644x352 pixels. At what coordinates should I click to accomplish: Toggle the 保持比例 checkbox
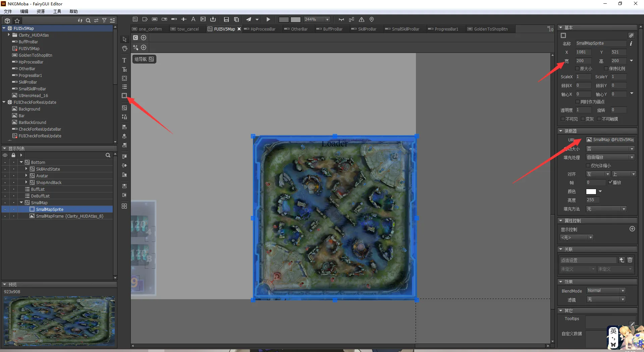(x=606, y=69)
